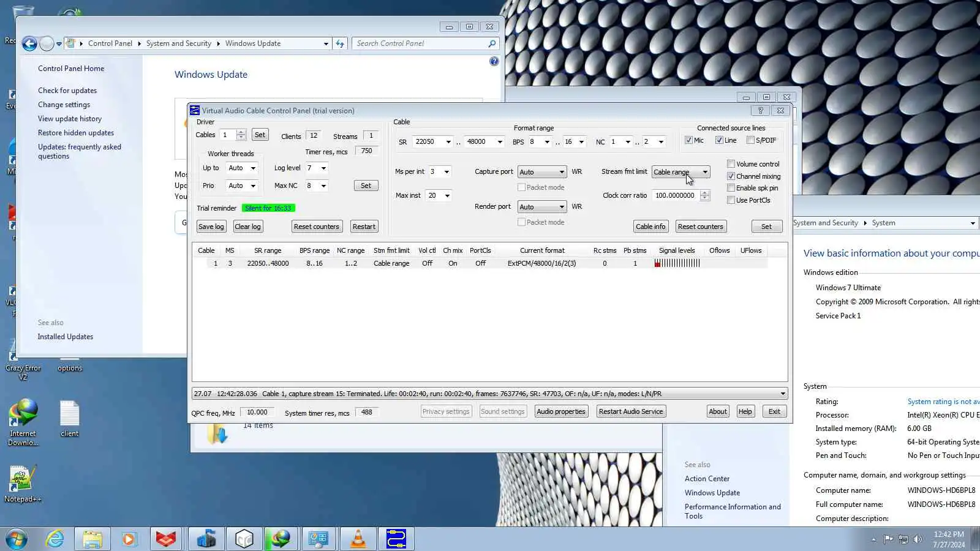This screenshot has width=980, height=551.
Task: Launch Internet Explorer from the taskbar
Action: click(55, 539)
